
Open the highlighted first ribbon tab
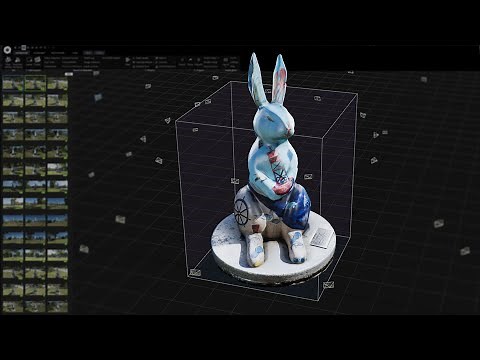(x=22, y=53)
